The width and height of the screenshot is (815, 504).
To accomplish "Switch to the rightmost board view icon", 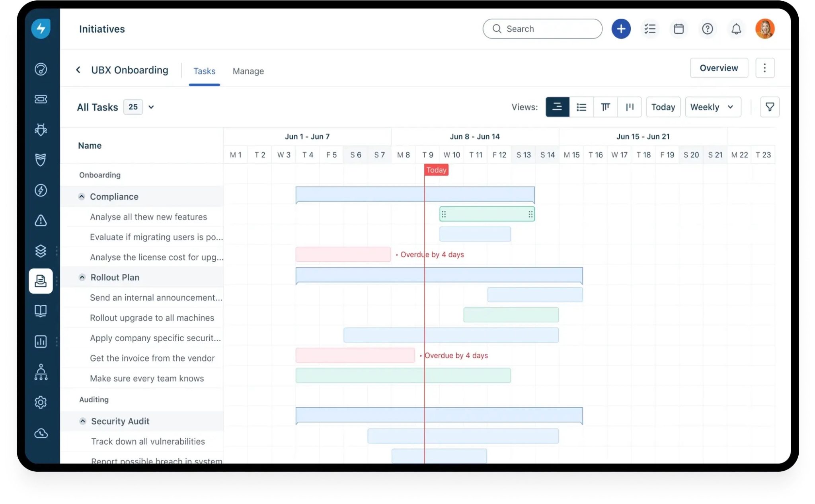I will pyautogui.click(x=630, y=107).
